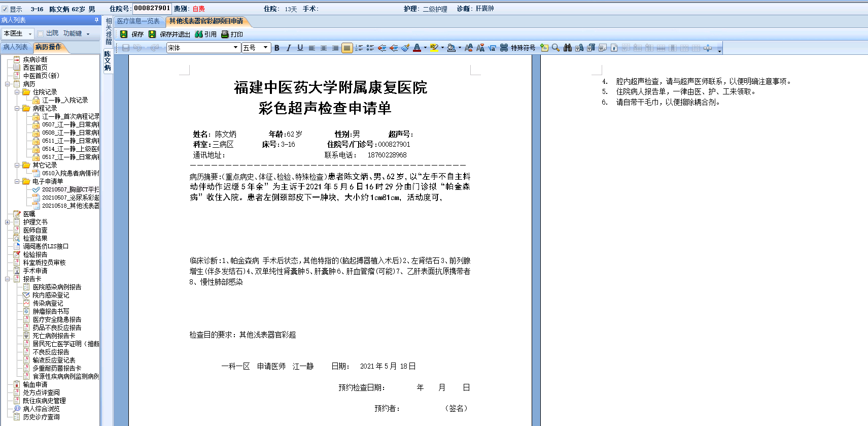Screen dimensions: 868x426
Task: Click 保存并退出 to save and exit
Action: [169, 34]
